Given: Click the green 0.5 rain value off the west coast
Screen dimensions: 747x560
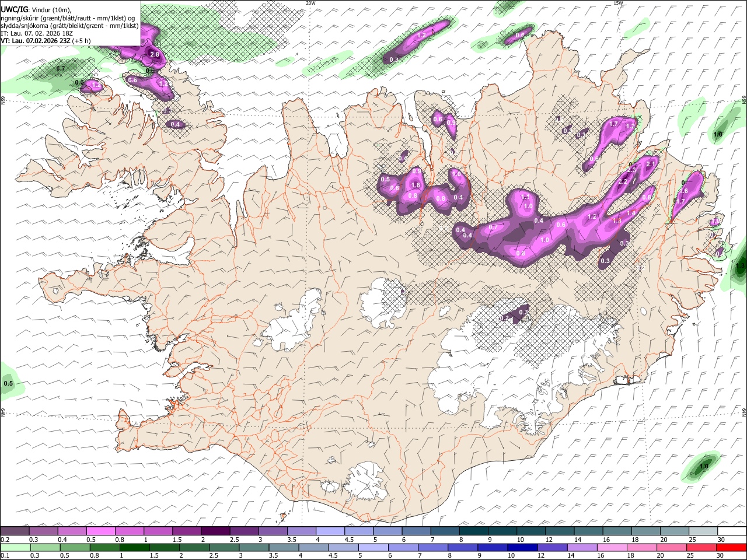Looking at the screenshot, I should coord(8,384).
